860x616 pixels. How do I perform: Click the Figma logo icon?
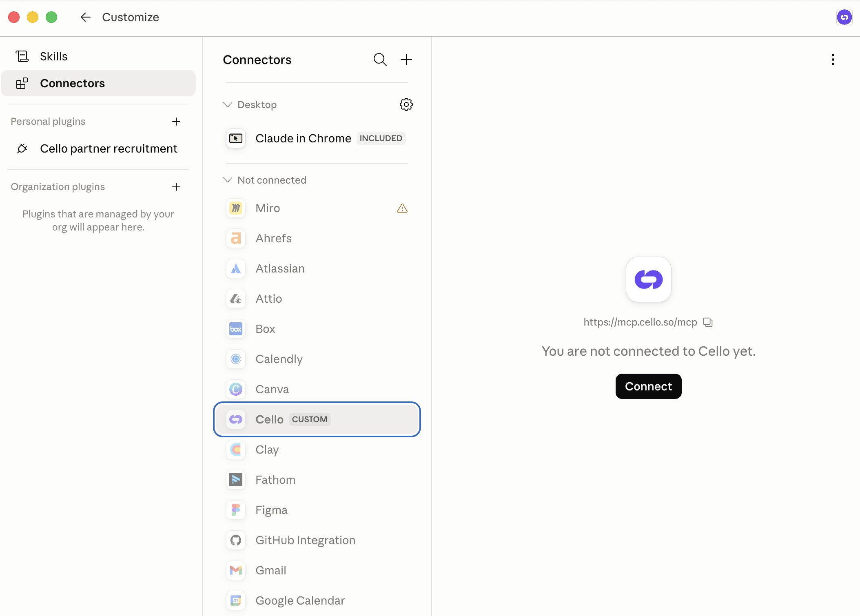tap(236, 510)
